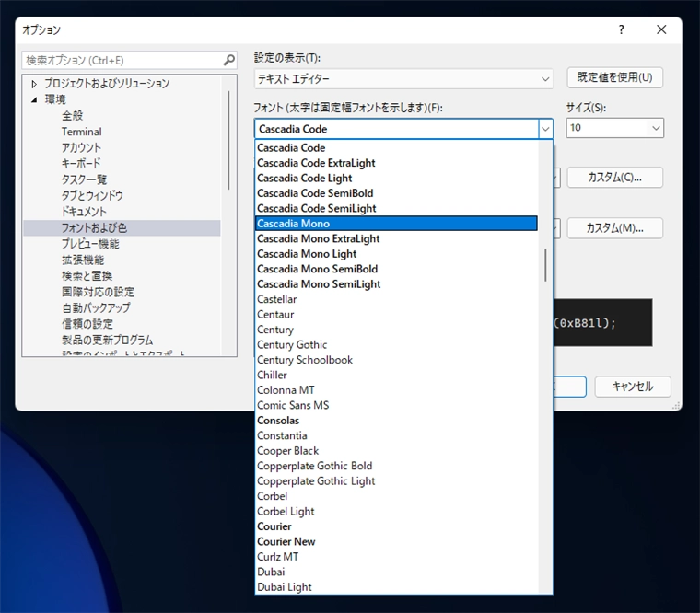Choose highlighted Cascadia Mono font
The image size is (700, 613).
coord(396,224)
